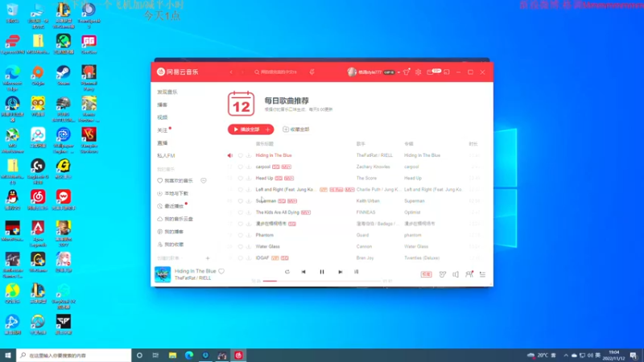Open the listen together icon
This screenshot has width=644, height=362.
469,274
